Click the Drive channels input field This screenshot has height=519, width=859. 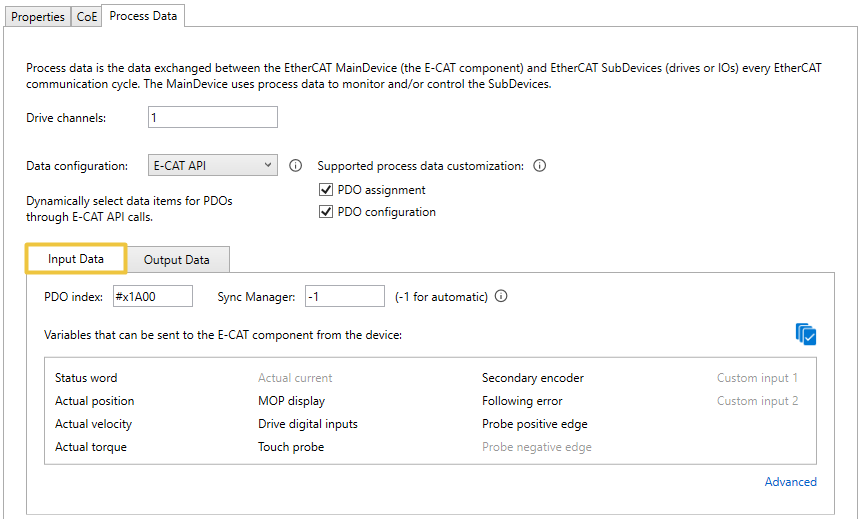(x=212, y=118)
